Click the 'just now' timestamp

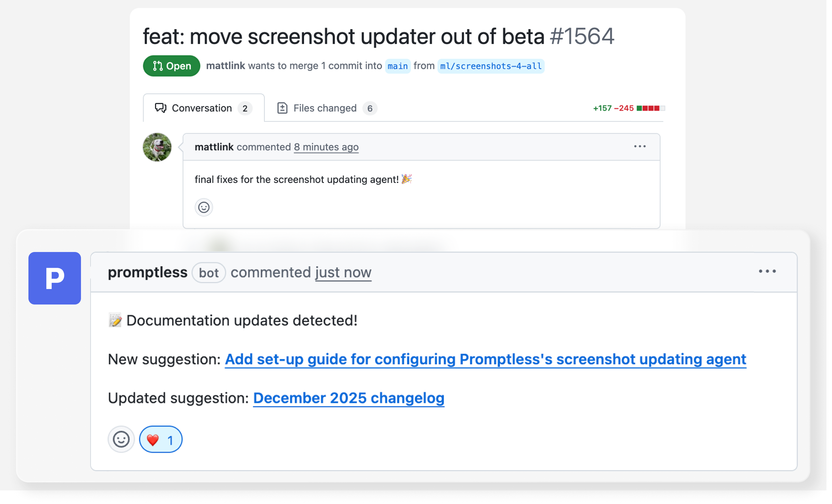tap(343, 273)
